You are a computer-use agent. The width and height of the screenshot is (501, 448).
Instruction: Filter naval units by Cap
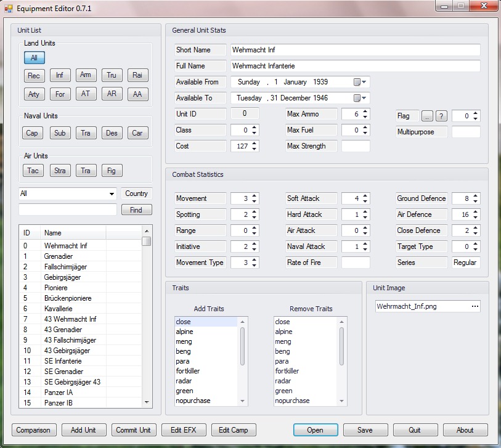click(x=32, y=133)
